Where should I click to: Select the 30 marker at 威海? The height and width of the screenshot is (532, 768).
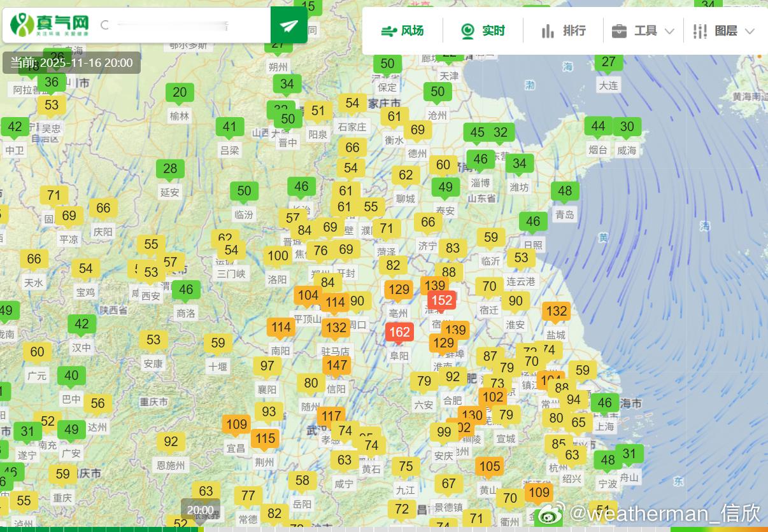[x=627, y=126]
